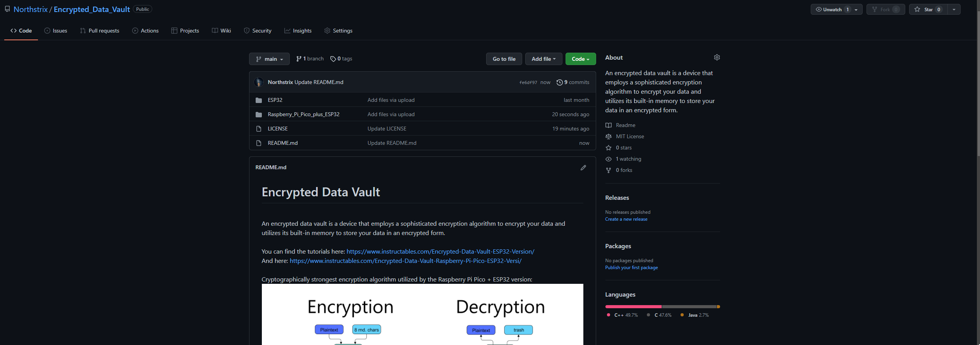This screenshot has height=345, width=980.
Task: Open README.md in the file list
Action: 283,143
